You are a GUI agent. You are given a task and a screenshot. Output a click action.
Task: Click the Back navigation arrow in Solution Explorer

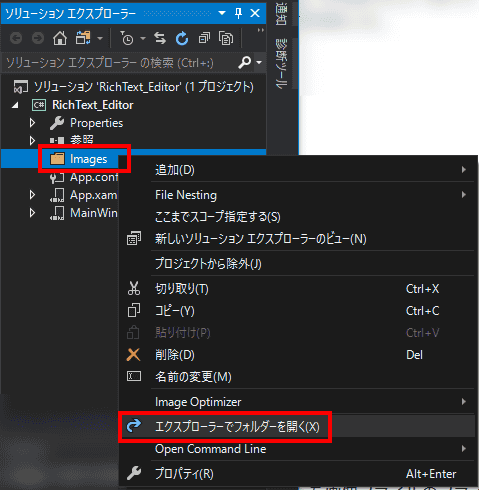coord(16,38)
